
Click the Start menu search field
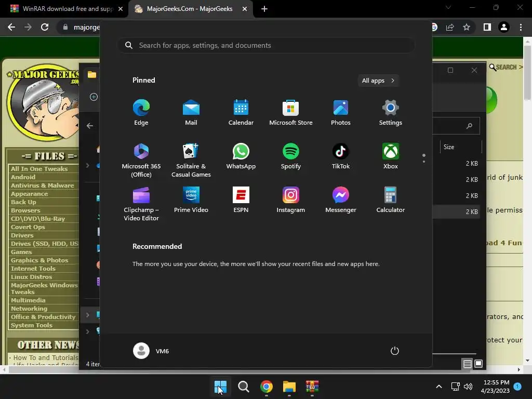[x=266, y=46]
